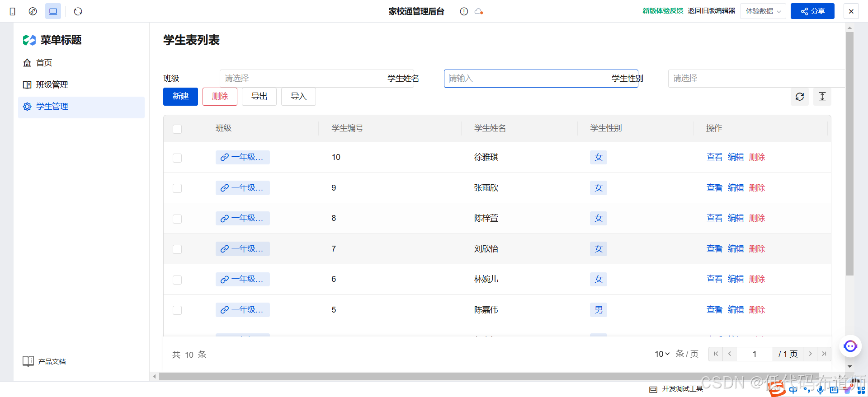Go to last page of pagination
The width and height of the screenshot is (868, 397).
coord(824,354)
